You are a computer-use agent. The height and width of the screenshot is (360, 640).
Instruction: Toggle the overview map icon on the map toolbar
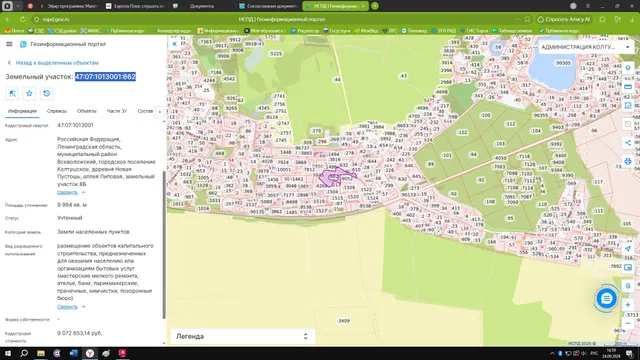coord(628,267)
